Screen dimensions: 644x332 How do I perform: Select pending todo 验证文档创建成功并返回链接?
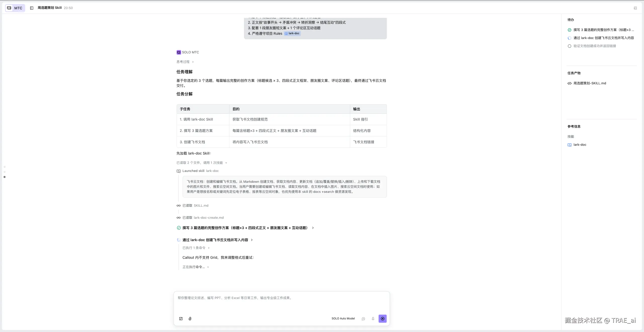592,46
